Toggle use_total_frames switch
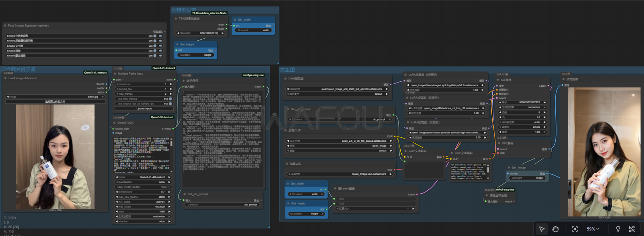The height and width of the screenshot is (236, 644). (x=170, y=99)
